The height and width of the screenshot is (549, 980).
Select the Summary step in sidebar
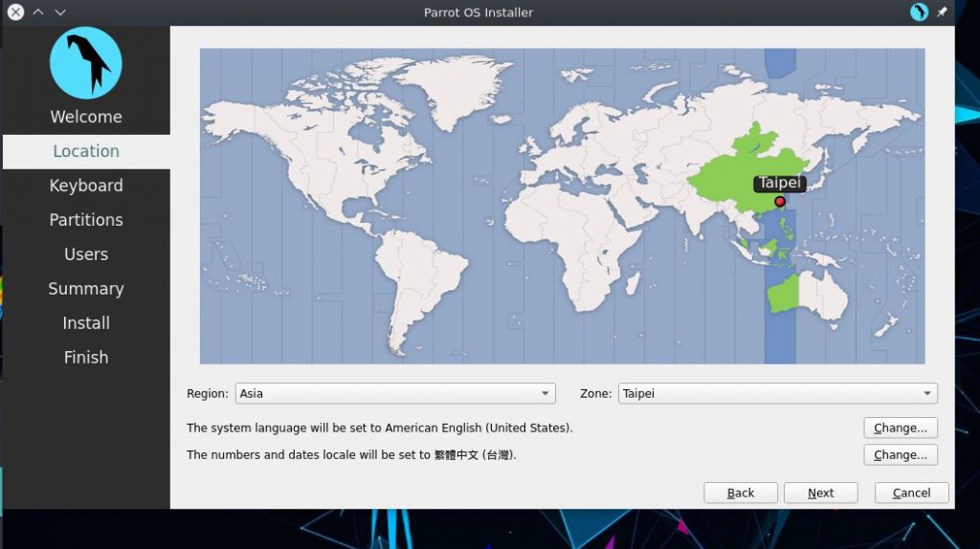click(86, 289)
